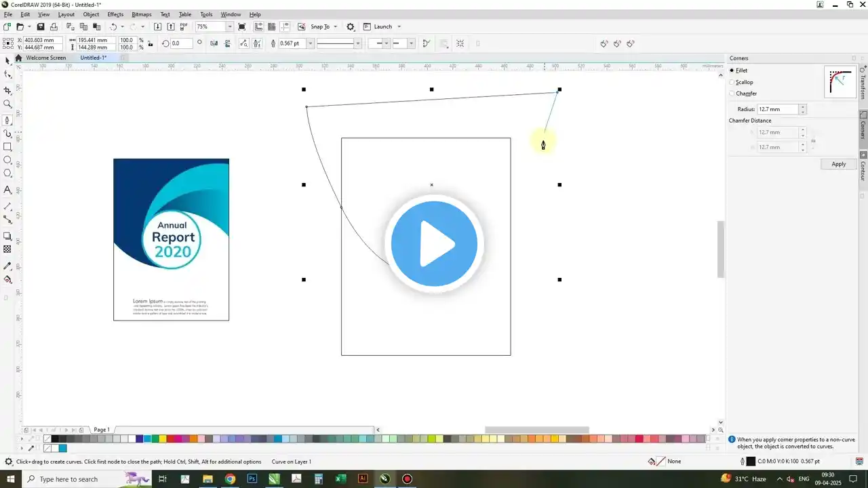Toggle full-screen preview
The height and width of the screenshot is (488, 868).
coord(241,26)
